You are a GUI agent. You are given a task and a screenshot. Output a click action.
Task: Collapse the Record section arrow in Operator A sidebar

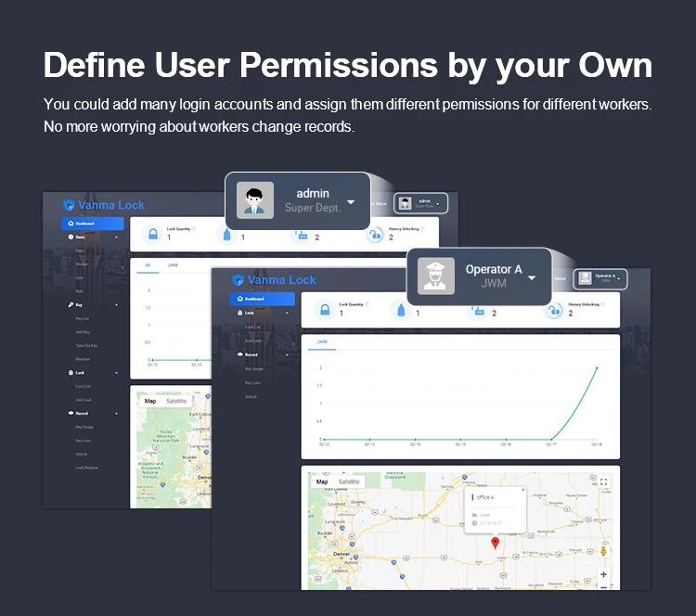point(287,355)
